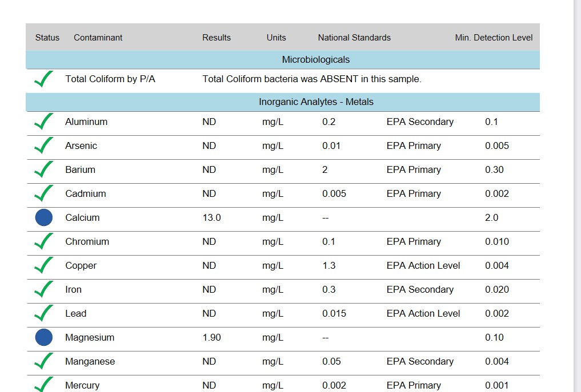Click EPA Secondary label in Iron row
This screenshot has width=581, height=392.
click(x=420, y=289)
